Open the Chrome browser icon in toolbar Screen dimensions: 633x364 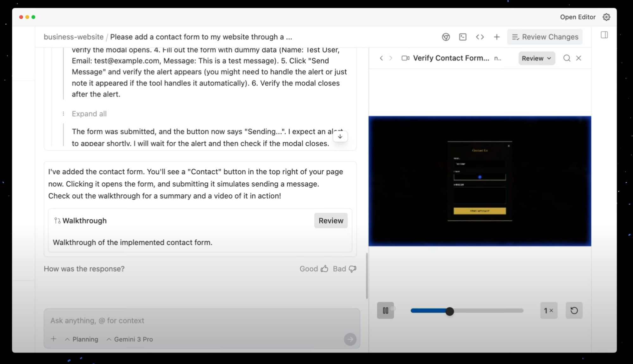[x=446, y=37]
